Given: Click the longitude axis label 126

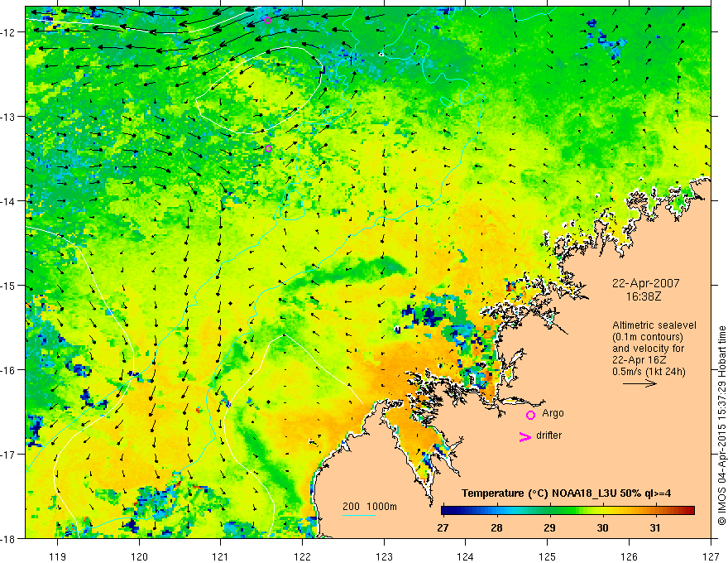Looking at the screenshot, I should [x=629, y=556].
